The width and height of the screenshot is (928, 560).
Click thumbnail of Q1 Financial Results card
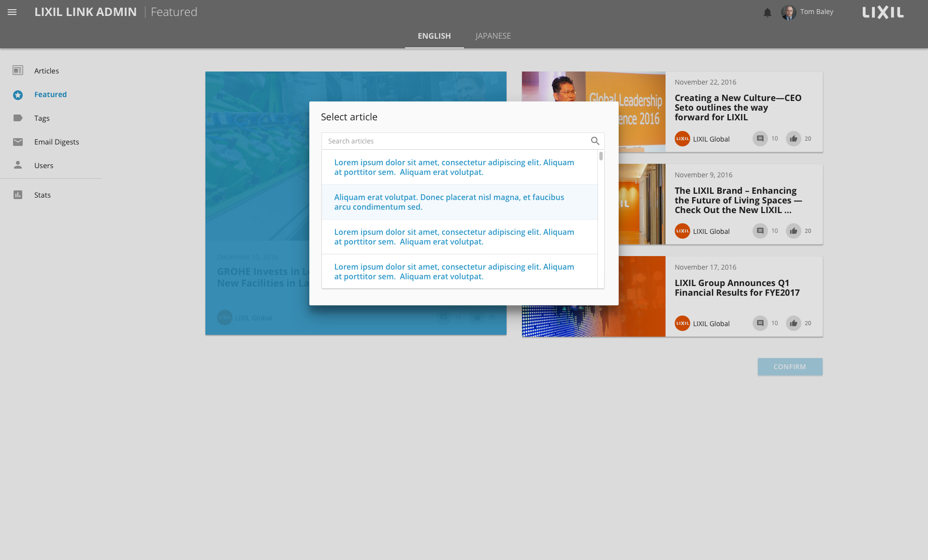(594, 321)
